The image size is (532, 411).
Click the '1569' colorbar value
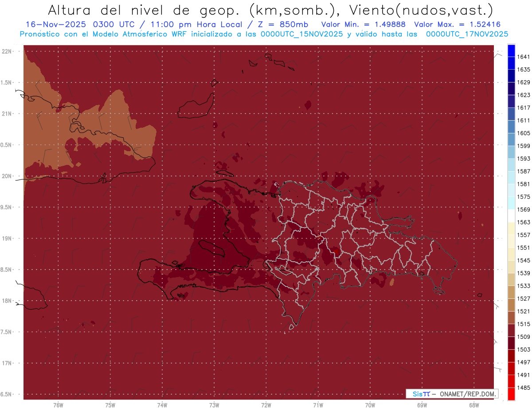click(524, 209)
